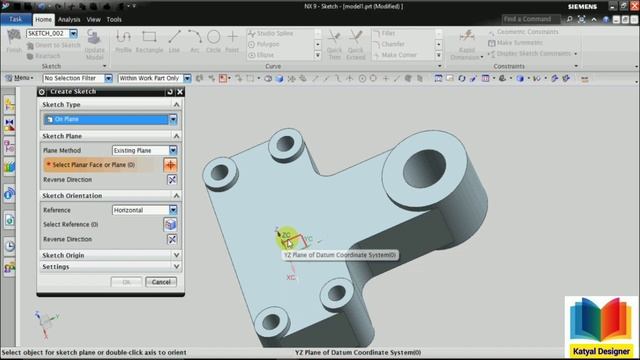Select the Line tool
Image resolution: width=640 pixels, height=360 pixels.
pos(174,41)
